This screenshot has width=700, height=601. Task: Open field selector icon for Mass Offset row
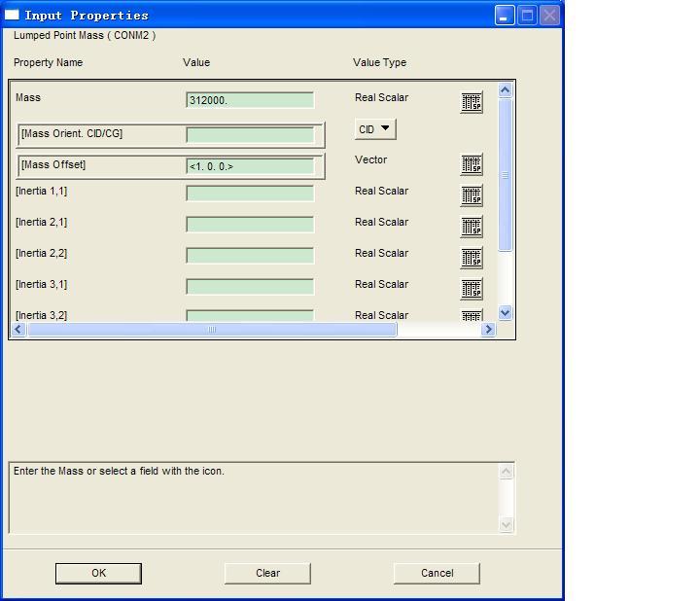pos(472,164)
